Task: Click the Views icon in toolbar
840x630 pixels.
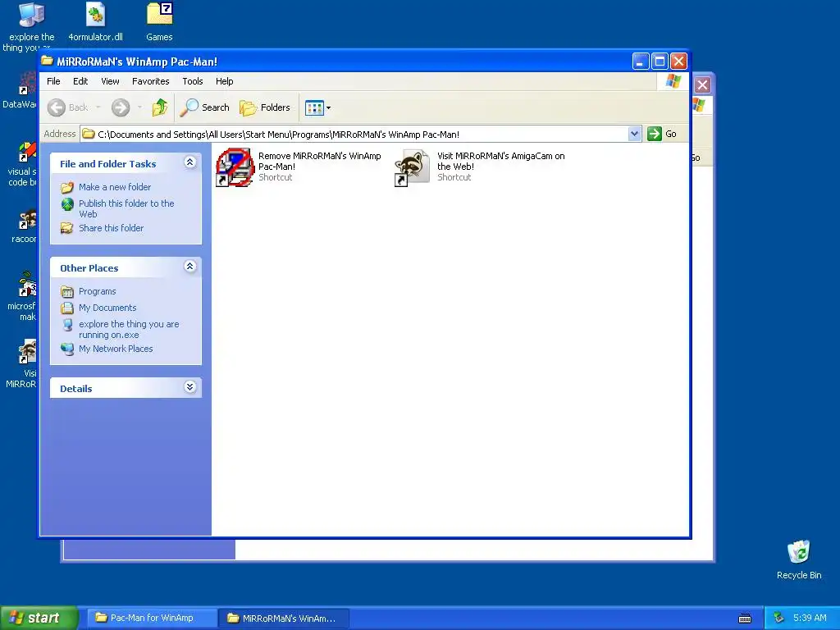Action: pos(314,107)
